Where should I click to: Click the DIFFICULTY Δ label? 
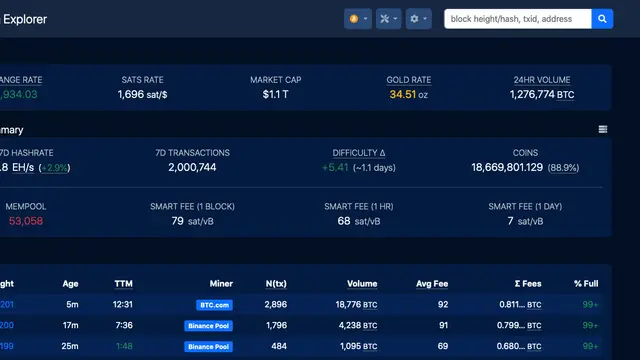coord(358,153)
